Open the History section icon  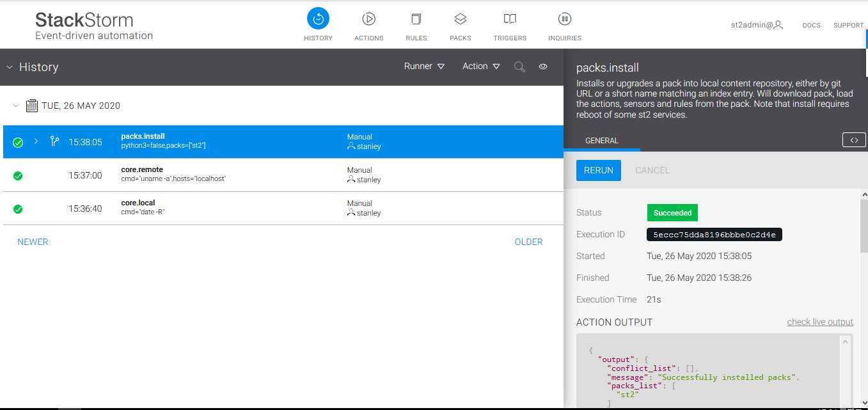(318, 19)
